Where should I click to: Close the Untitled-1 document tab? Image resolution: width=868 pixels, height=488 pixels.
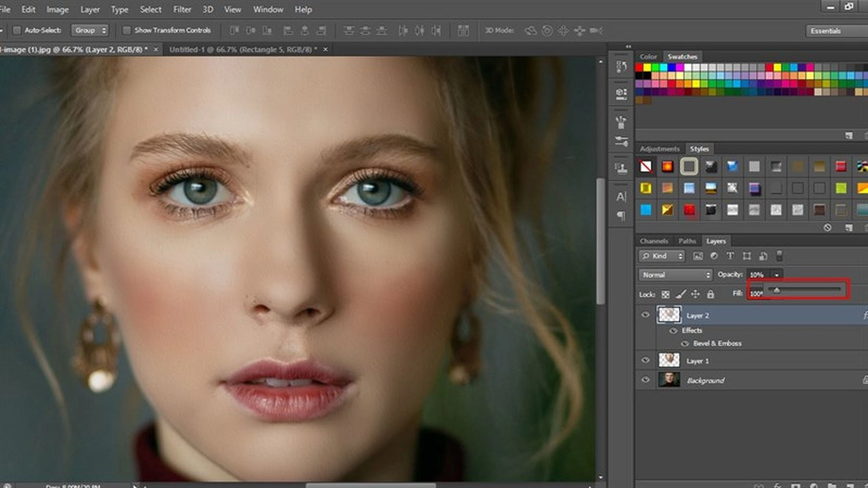(325, 50)
